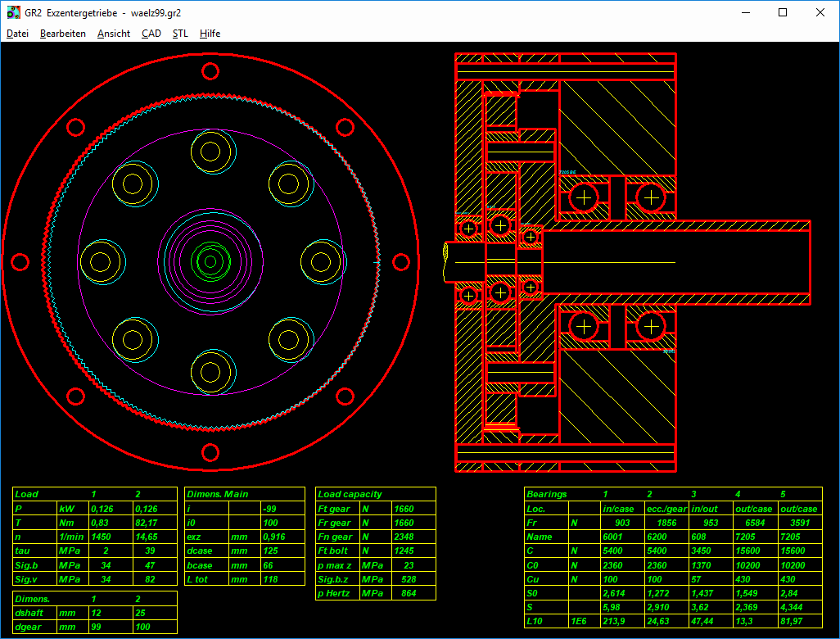Open the STL menu

pos(180,34)
